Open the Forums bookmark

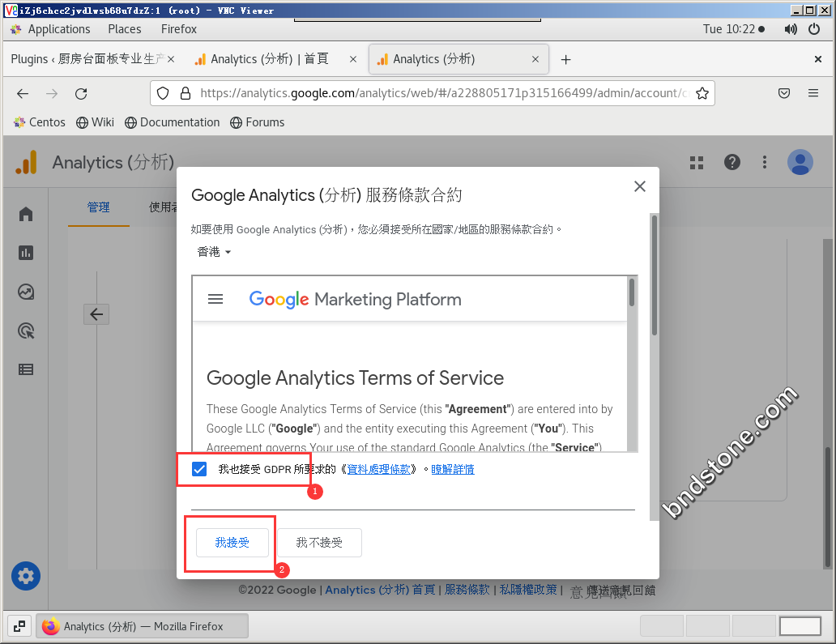tap(258, 122)
